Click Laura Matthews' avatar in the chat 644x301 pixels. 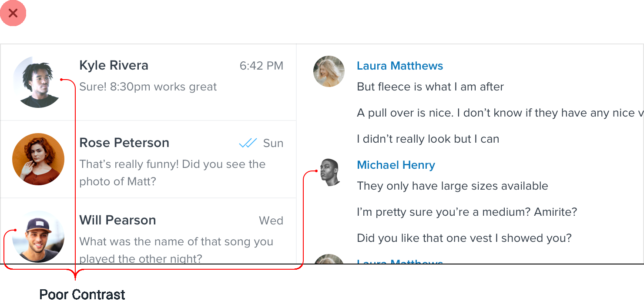tap(329, 71)
